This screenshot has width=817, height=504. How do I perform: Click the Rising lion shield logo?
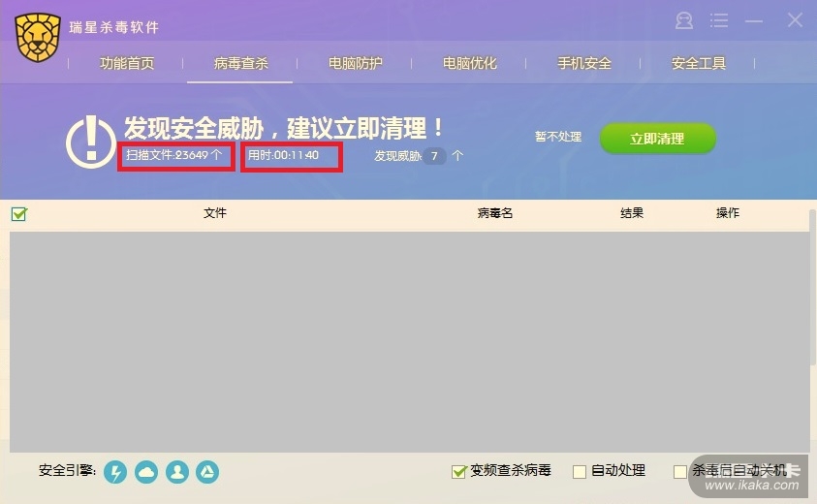coord(38,38)
